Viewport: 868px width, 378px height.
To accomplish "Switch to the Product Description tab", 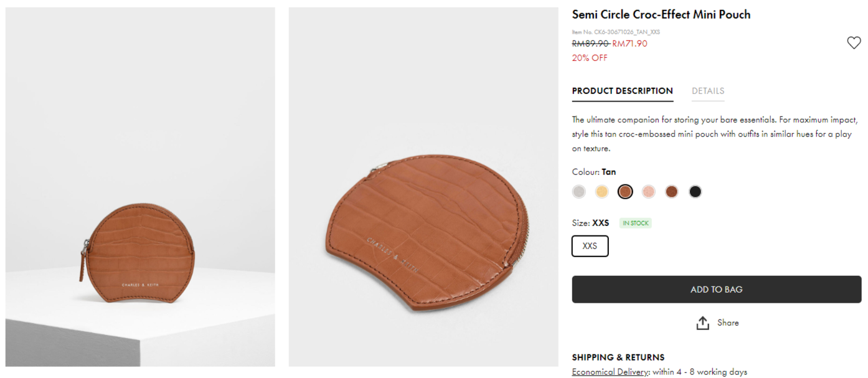I will (622, 91).
